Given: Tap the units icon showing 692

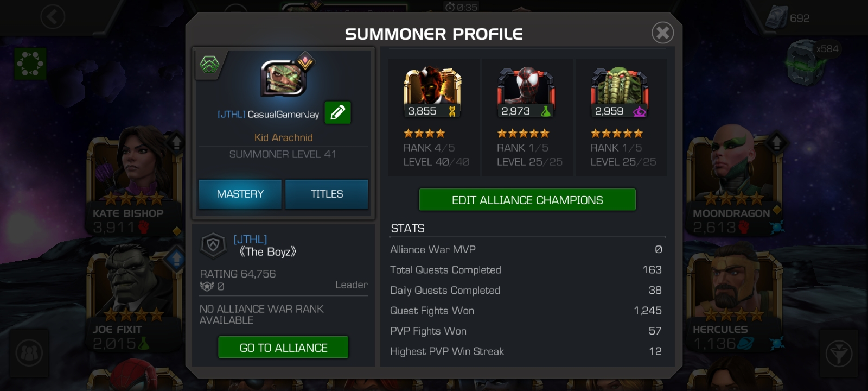Looking at the screenshot, I should point(789,17).
